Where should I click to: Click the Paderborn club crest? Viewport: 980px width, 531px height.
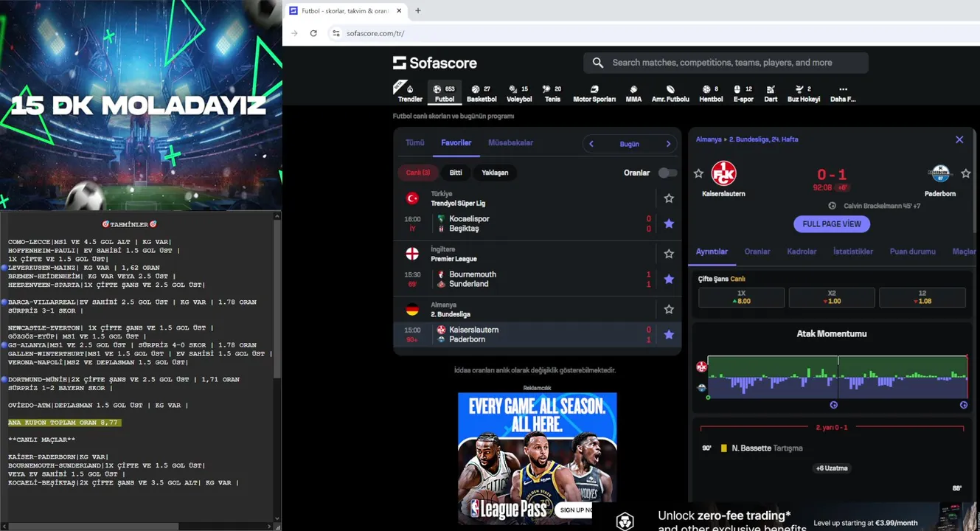tap(940, 173)
